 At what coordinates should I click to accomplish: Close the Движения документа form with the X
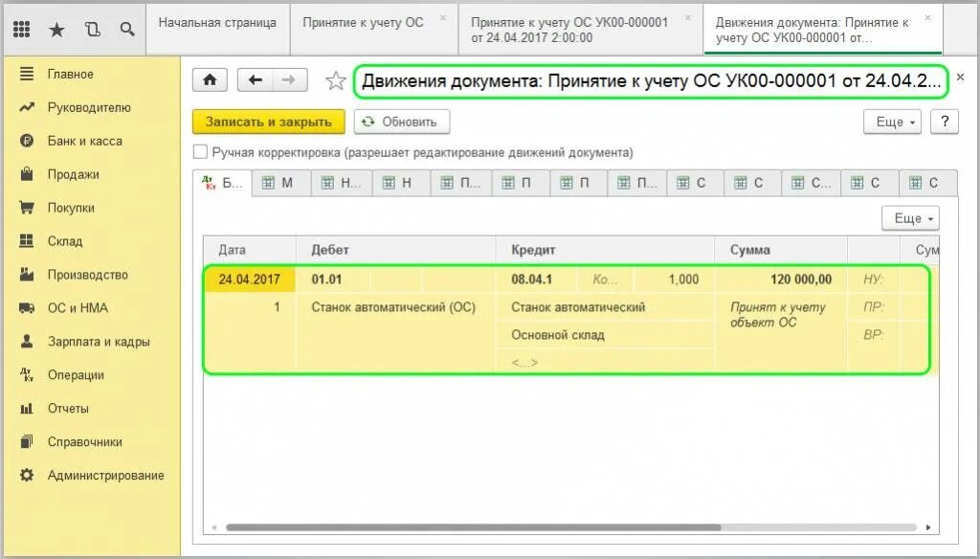coord(961,78)
